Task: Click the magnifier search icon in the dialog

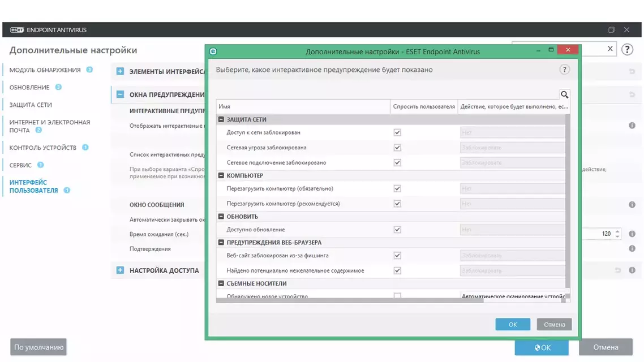Action: 564,95
